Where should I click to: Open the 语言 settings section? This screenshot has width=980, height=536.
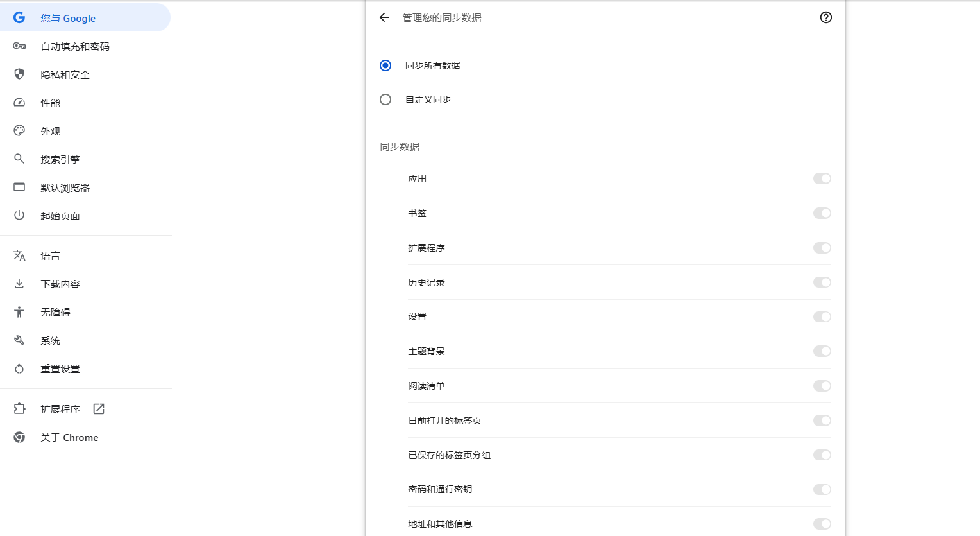click(x=85, y=255)
